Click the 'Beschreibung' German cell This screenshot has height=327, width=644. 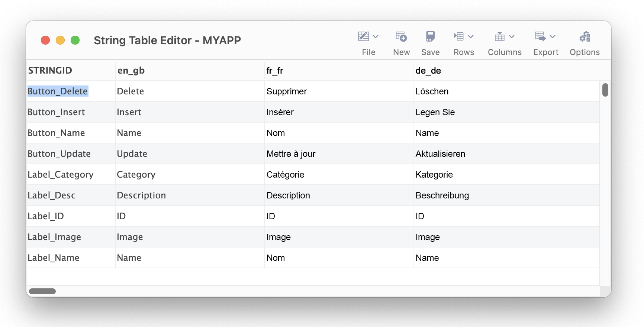click(506, 195)
